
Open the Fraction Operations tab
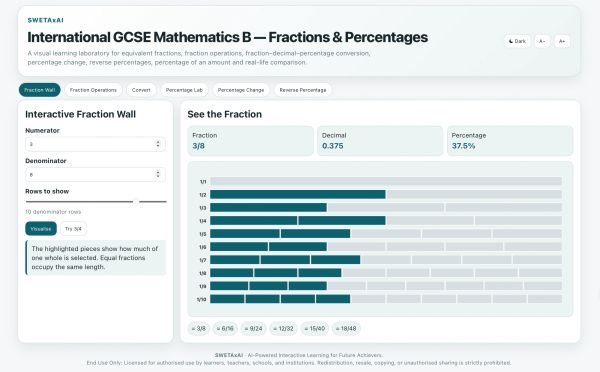(93, 90)
